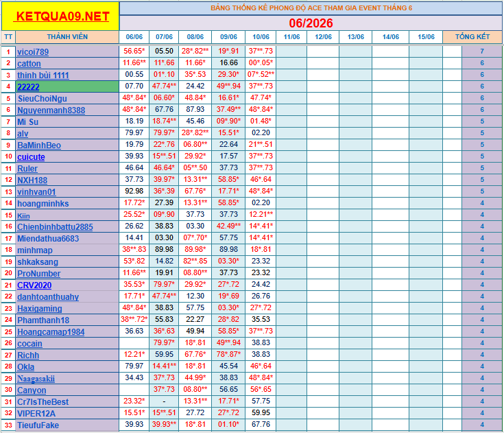Select cell 07*.52** in thinh bùi row

[x=261, y=74]
